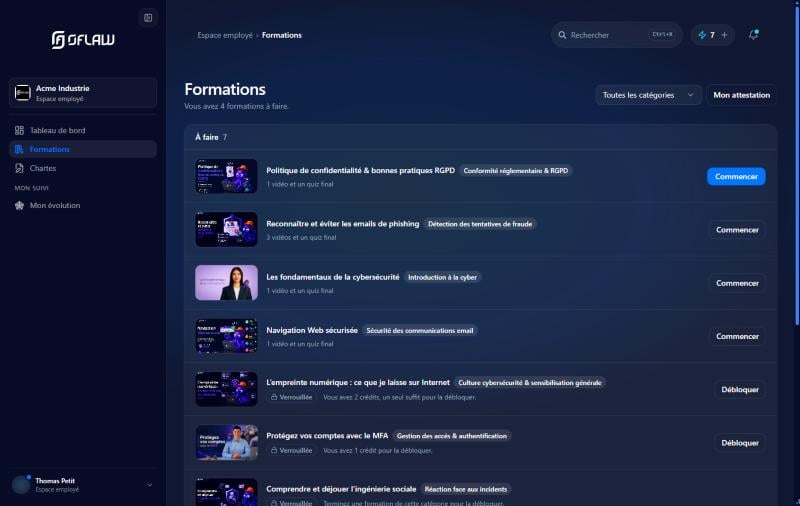Open notifications bell
The width and height of the screenshot is (800, 506).
[x=754, y=35]
